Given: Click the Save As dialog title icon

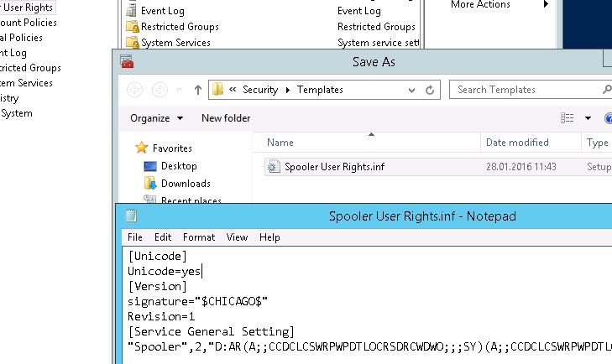Looking at the screenshot, I should [x=128, y=62].
